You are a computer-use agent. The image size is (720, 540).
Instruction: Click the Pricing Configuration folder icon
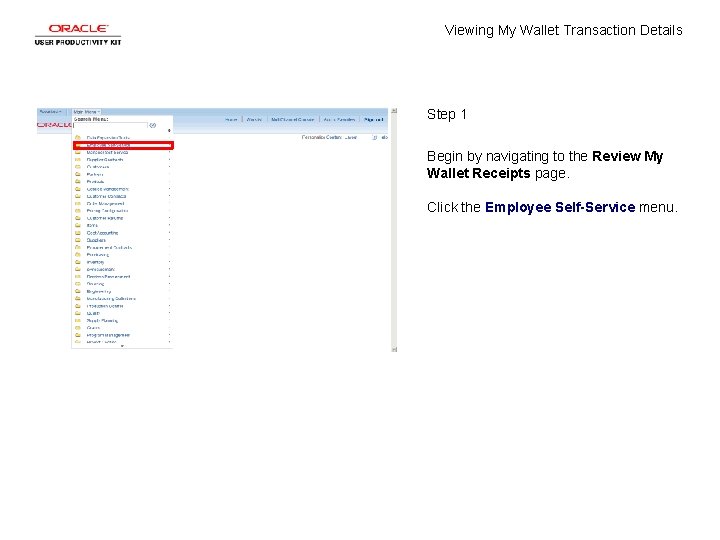coord(78,211)
